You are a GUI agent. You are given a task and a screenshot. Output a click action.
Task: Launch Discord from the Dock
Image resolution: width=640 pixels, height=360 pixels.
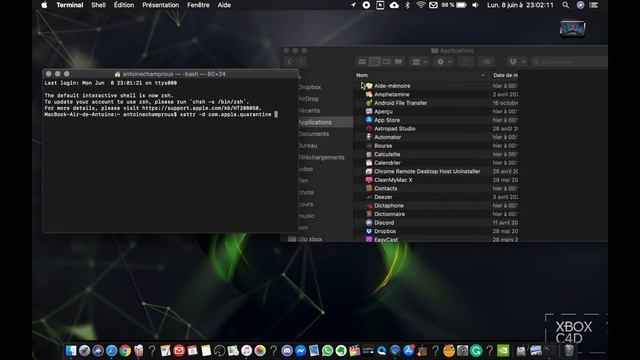287,351
